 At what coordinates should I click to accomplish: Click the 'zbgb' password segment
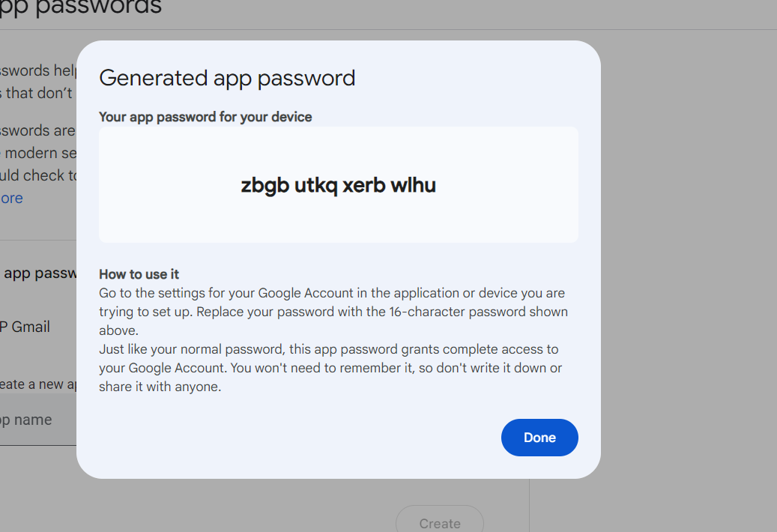[264, 185]
